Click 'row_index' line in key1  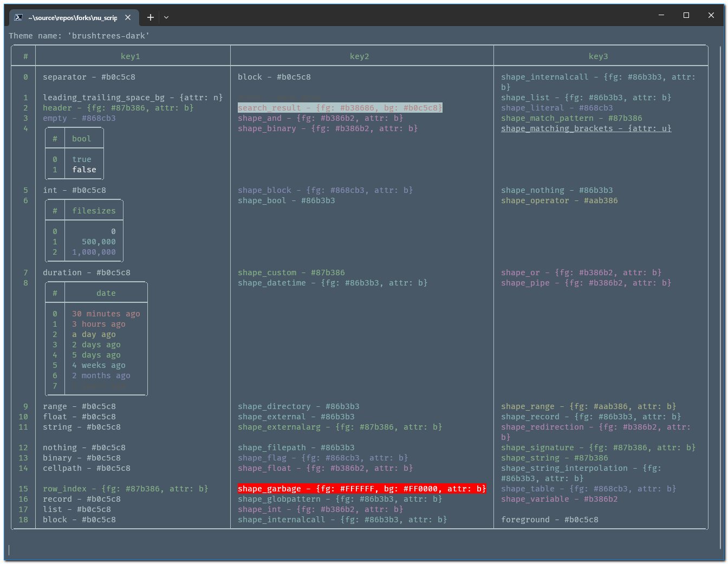pos(126,489)
